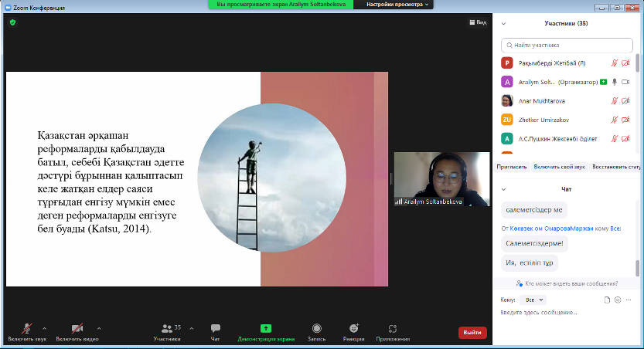
Task: Collapse the Чат panel chevron
Action: point(503,189)
